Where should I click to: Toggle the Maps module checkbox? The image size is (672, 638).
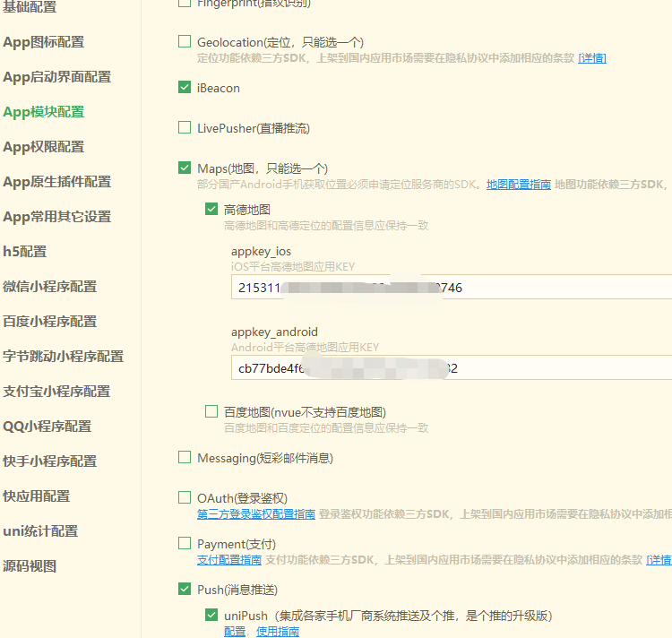coord(185,168)
